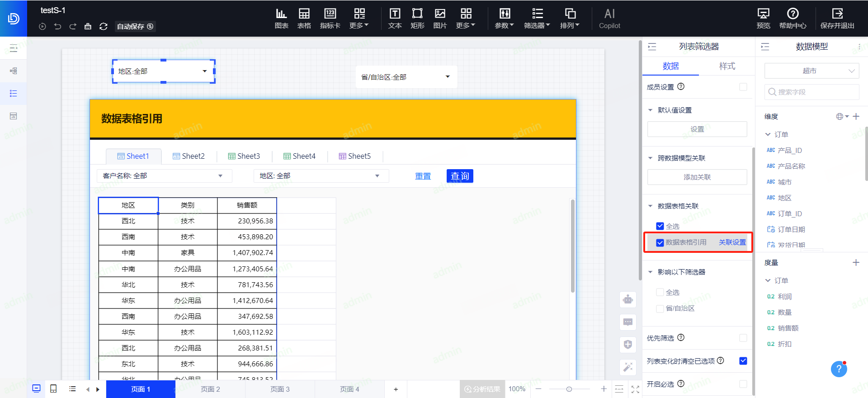Viewport: 868px width, 398px height.
Task: Switch to Sheet3 tab
Action: tap(244, 156)
